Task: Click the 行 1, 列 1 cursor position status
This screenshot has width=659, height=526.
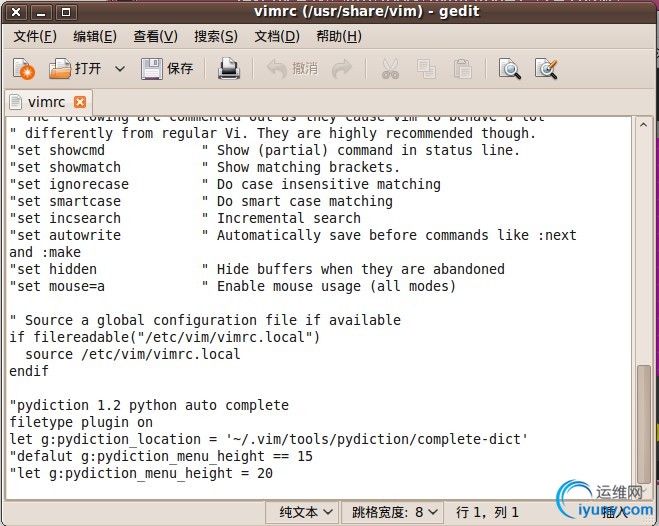Action: [x=488, y=512]
